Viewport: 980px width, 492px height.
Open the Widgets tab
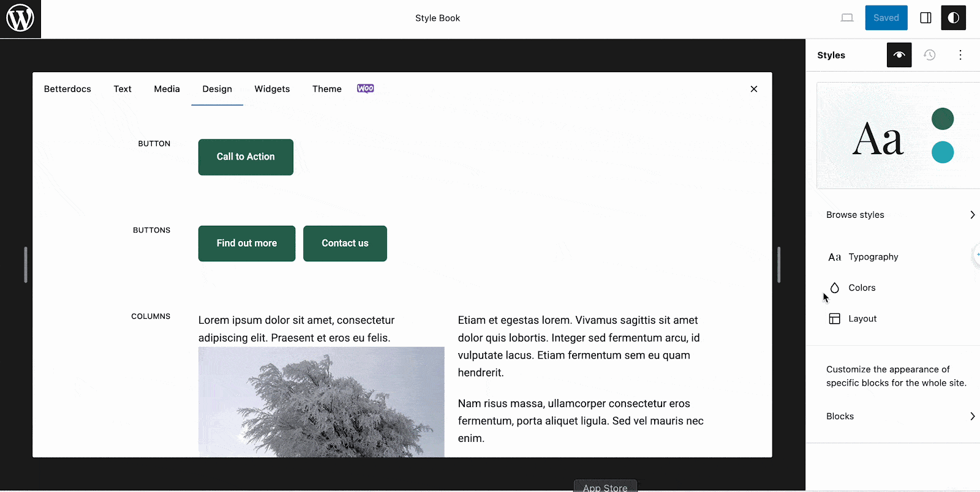click(272, 89)
